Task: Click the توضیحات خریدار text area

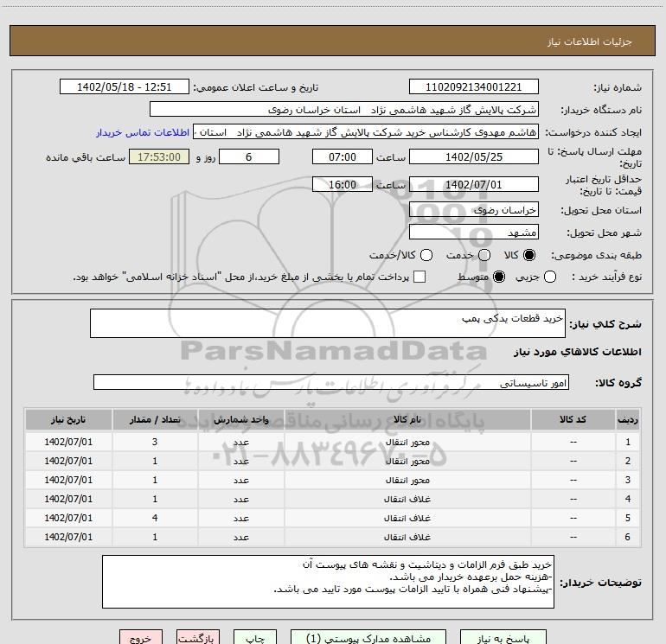Action: [x=328, y=582]
